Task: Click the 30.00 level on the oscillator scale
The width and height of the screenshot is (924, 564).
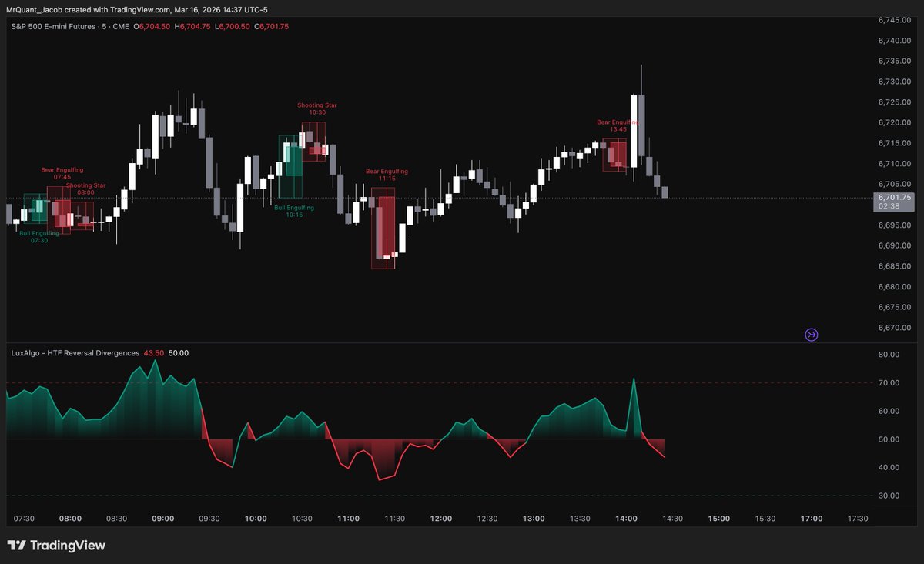Action: 889,496
